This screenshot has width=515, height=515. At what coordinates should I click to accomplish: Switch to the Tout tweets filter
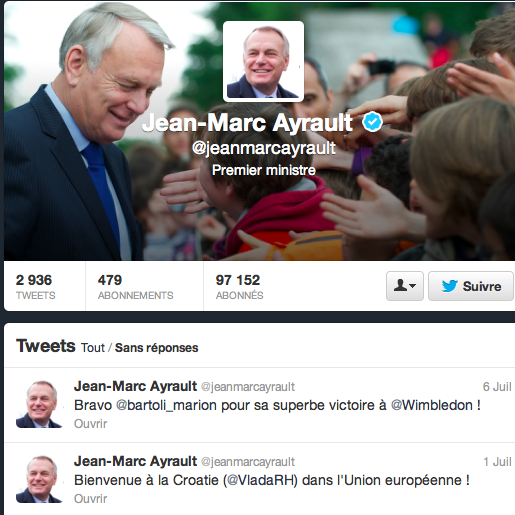93,348
